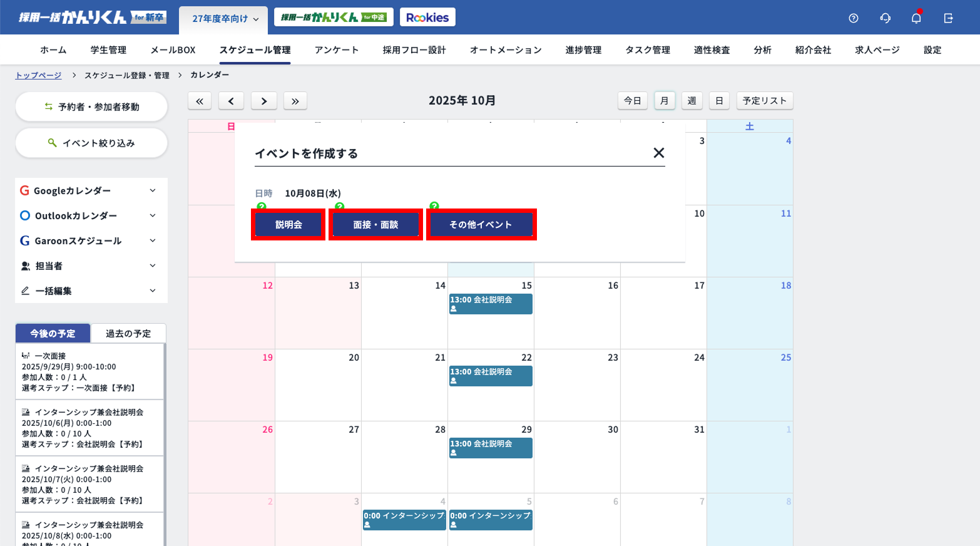Open 13:00 会社説明会 event on the 15th

click(x=491, y=304)
